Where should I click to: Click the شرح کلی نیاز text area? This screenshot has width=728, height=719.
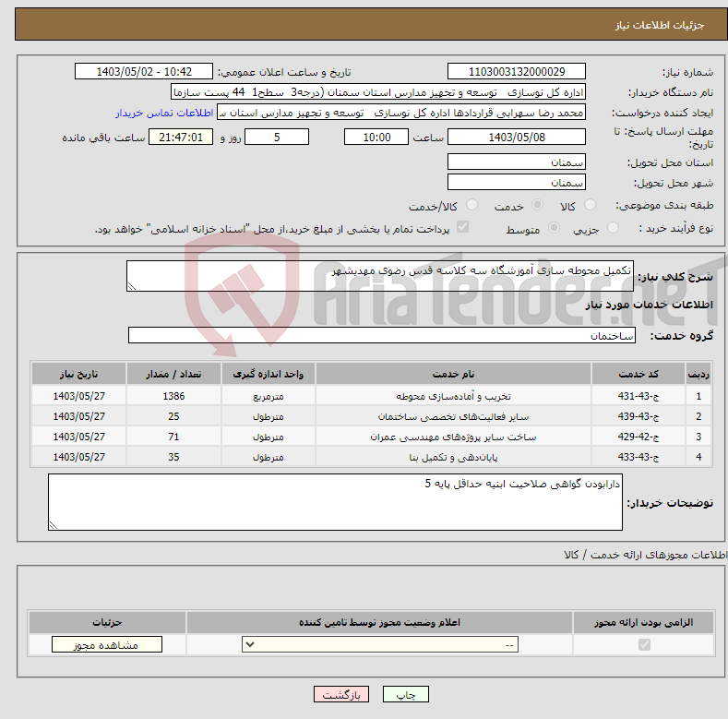[380, 276]
